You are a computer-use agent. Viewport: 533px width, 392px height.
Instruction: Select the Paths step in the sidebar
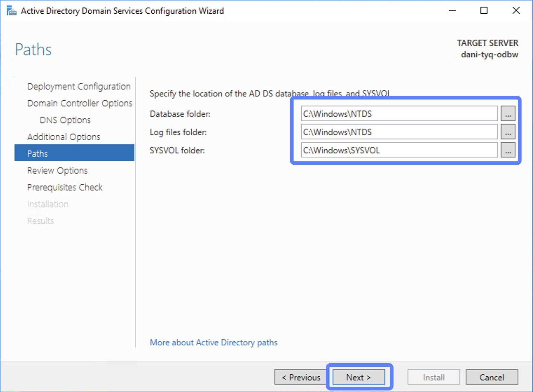point(37,153)
